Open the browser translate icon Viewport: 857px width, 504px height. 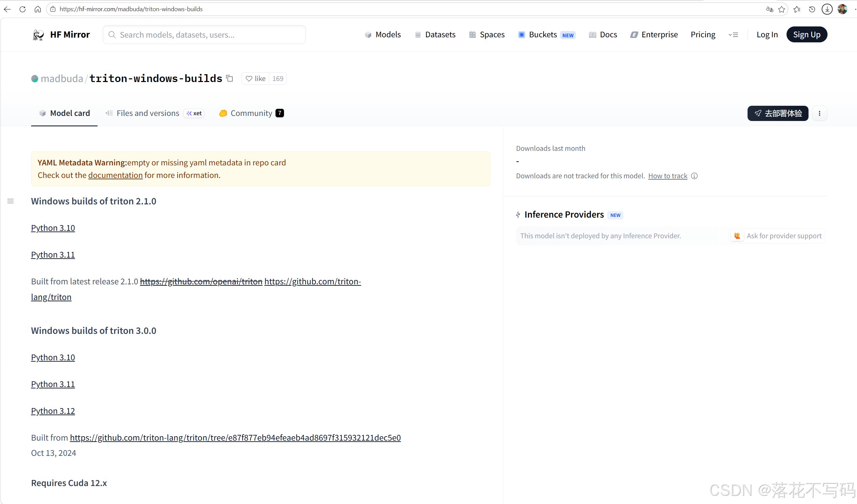769,9
